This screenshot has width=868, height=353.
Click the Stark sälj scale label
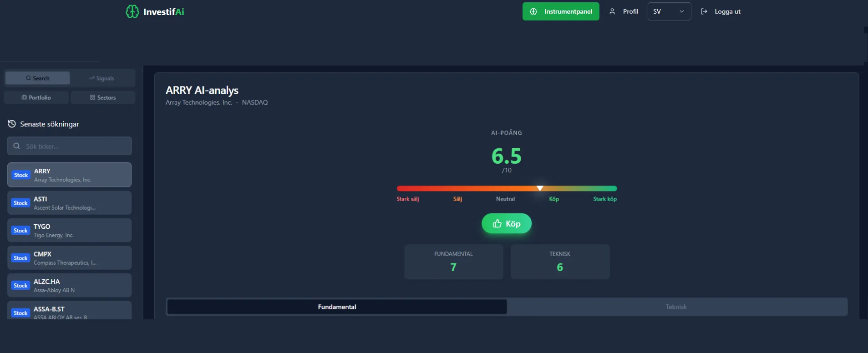click(407, 199)
